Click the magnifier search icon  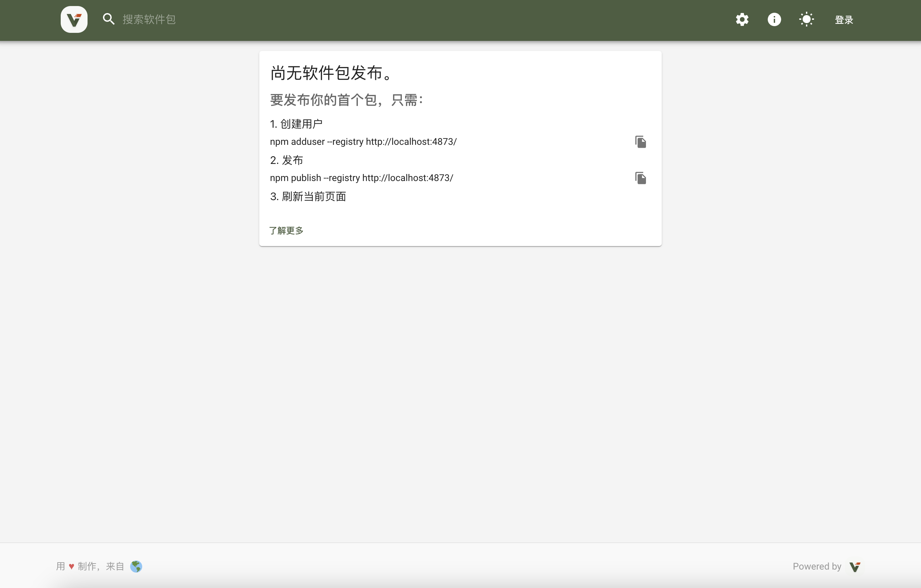(x=109, y=19)
